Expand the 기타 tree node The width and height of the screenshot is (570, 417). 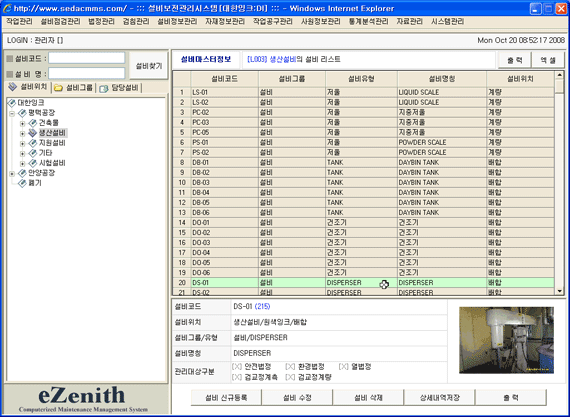(x=23, y=153)
